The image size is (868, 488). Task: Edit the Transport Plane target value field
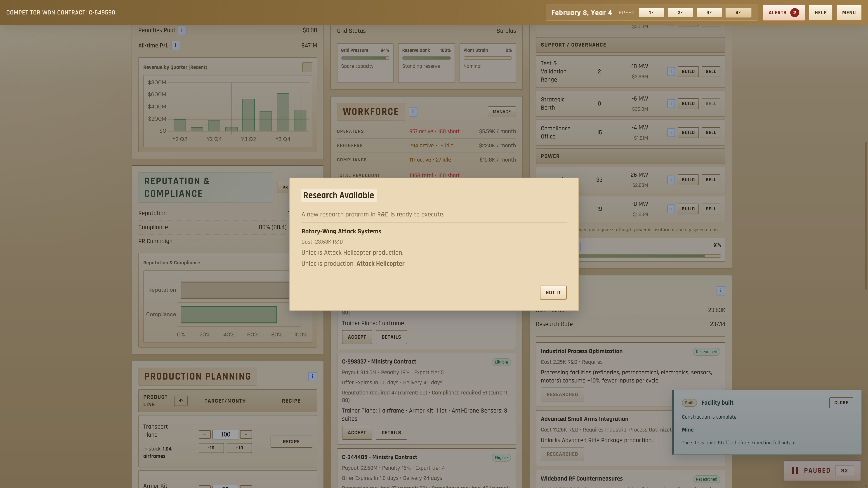pyautogui.click(x=225, y=434)
